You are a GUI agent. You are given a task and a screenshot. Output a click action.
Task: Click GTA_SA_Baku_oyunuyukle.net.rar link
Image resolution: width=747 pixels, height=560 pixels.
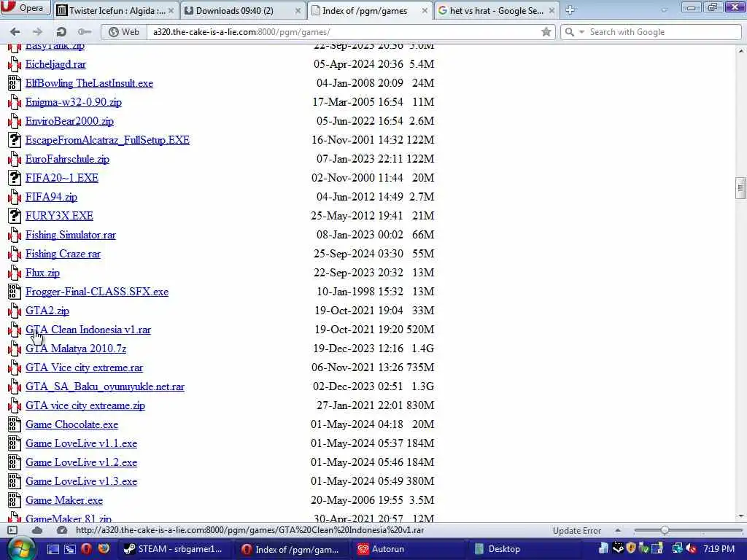pyautogui.click(x=105, y=386)
